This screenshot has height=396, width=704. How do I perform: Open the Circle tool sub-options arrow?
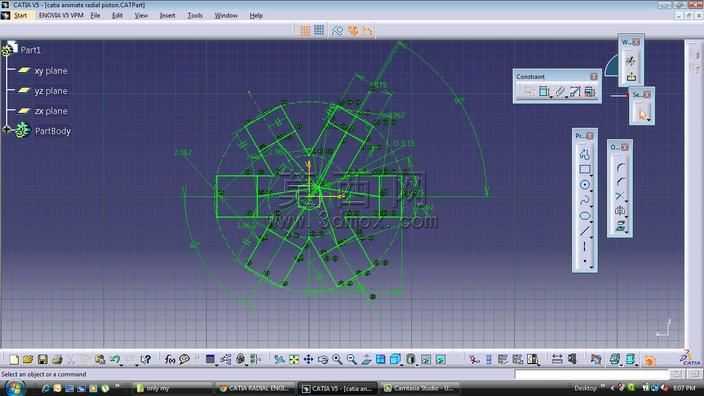click(591, 191)
